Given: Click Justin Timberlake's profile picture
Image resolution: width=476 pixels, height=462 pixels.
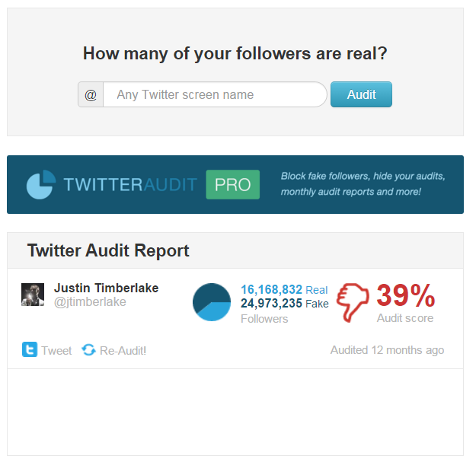Looking at the screenshot, I should click(33, 295).
